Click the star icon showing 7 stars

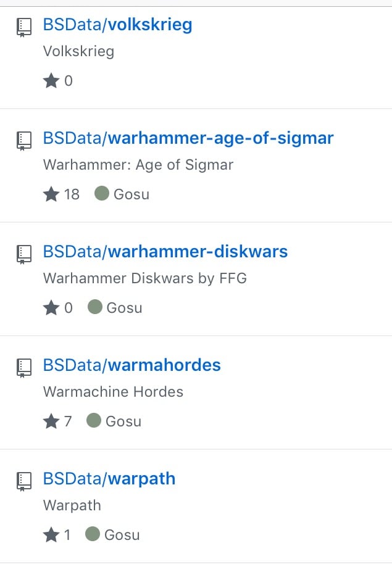click(51, 421)
